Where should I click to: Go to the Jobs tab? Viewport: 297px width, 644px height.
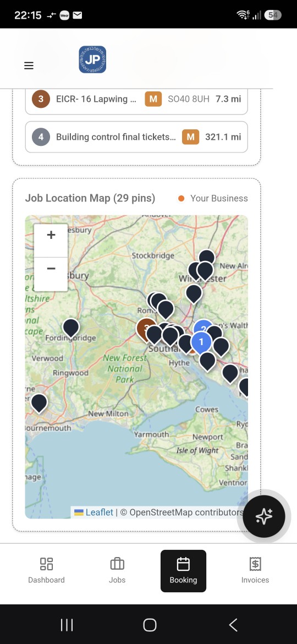pos(117,571)
